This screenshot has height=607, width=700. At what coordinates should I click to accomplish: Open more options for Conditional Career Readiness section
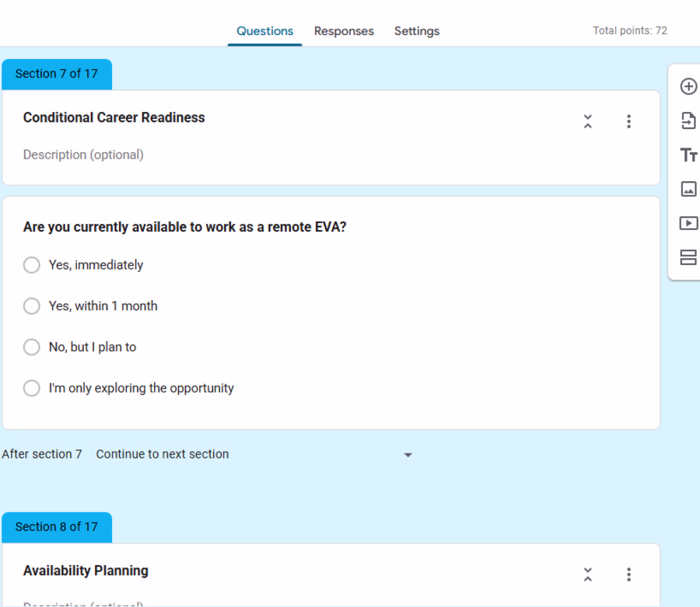point(628,121)
